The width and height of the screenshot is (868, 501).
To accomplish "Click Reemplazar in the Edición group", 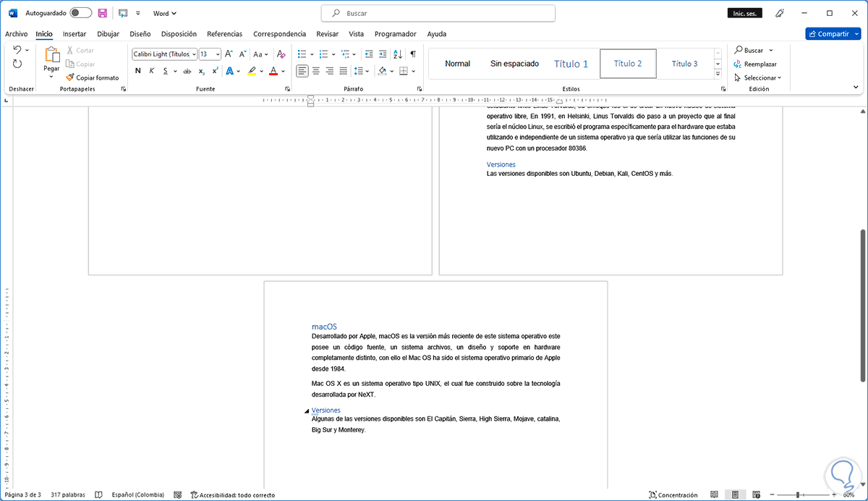I will (759, 64).
